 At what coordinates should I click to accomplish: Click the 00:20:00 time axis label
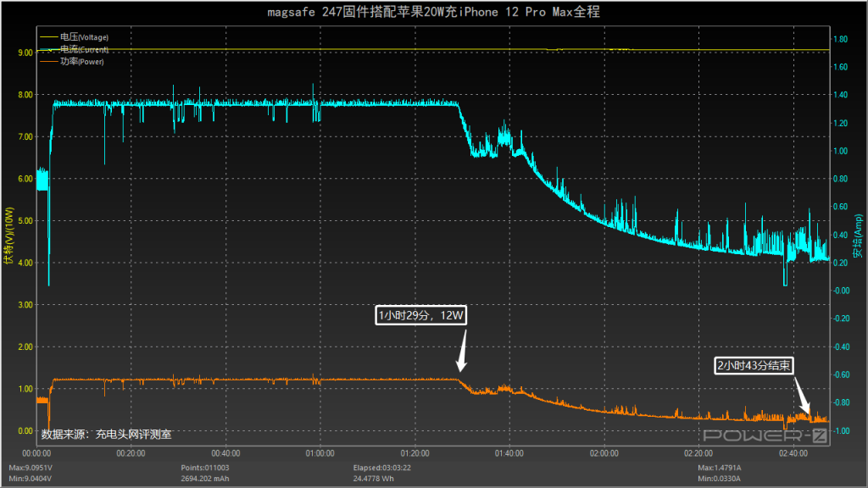coord(131,453)
